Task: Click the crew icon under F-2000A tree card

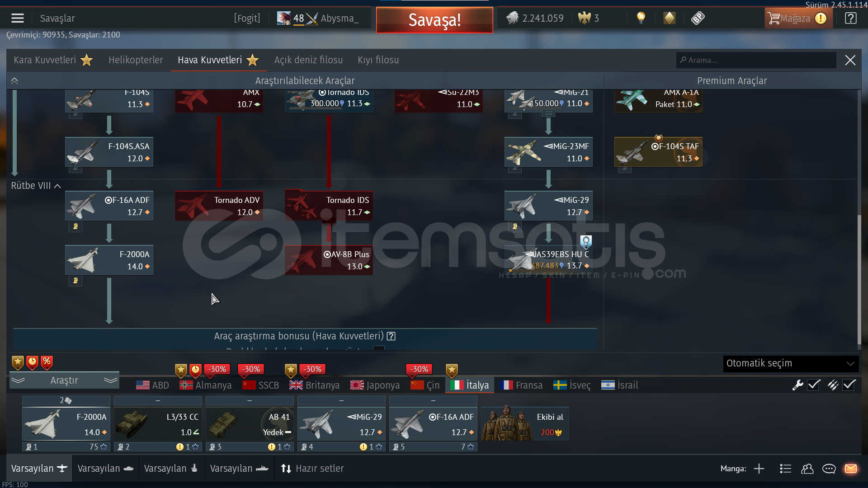Action: pyautogui.click(x=75, y=281)
